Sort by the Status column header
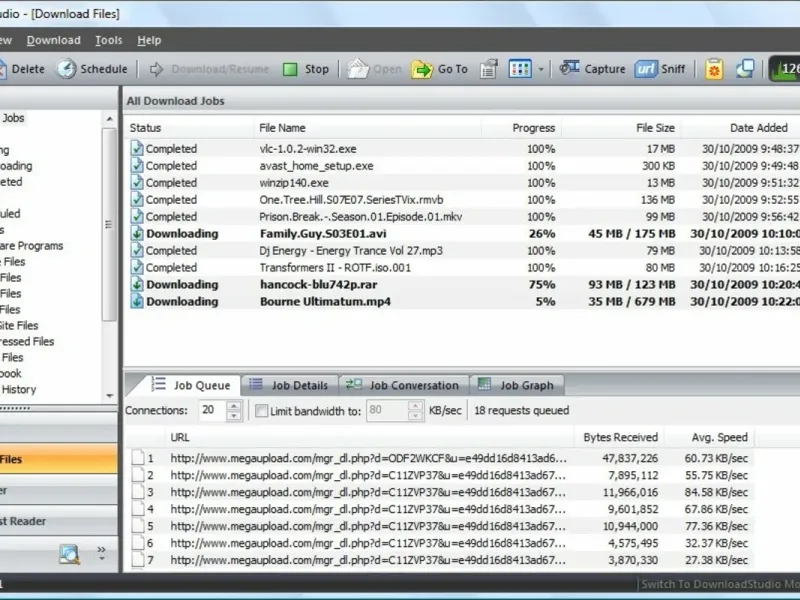Screen dimensions: 800x600 189,128
